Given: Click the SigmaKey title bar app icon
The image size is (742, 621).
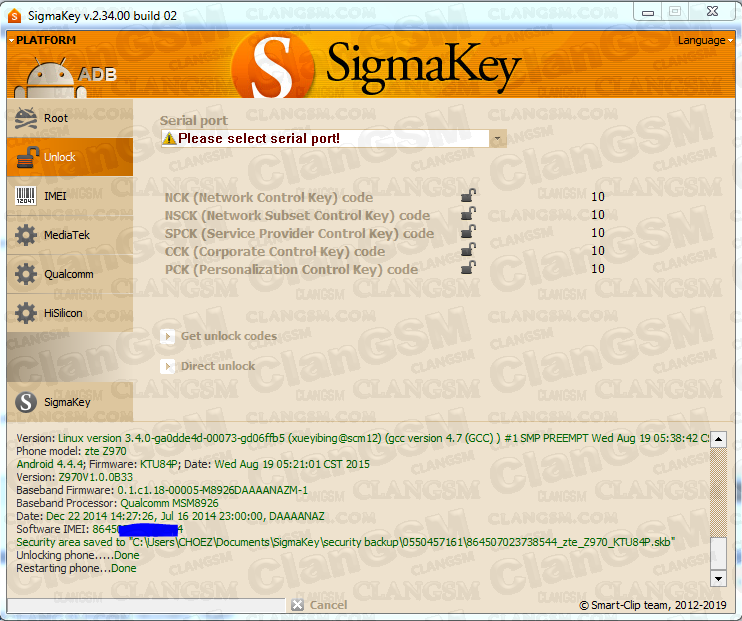Looking at the screenshot, I should [x=15, y=16].
